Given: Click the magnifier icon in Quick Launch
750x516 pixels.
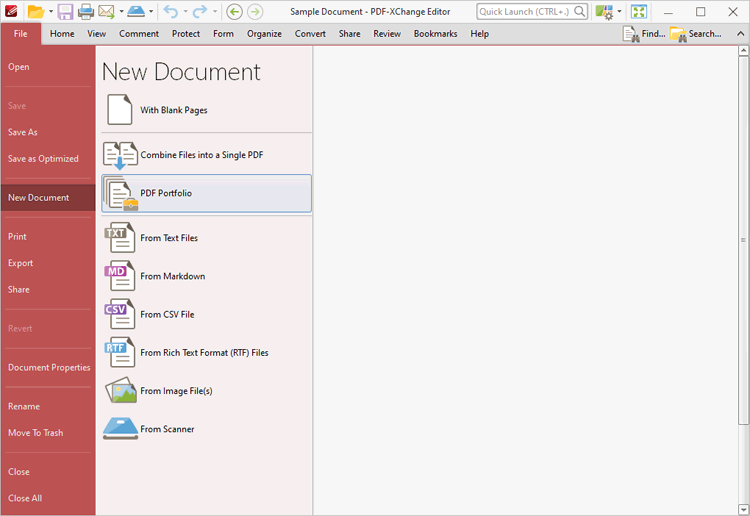Looking at the screenshot, I should 579,11.
